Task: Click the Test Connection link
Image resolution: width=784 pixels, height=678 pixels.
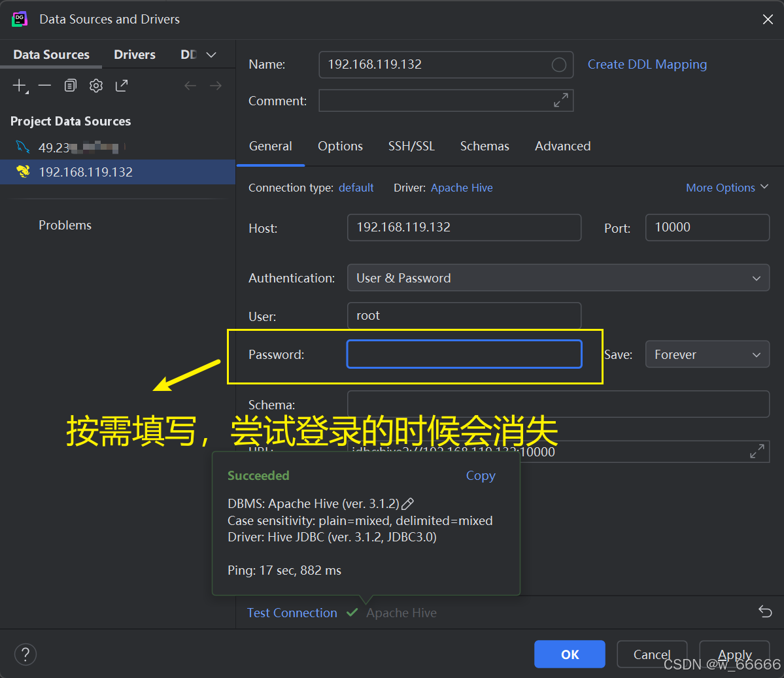Action: (x=292, y=613)
